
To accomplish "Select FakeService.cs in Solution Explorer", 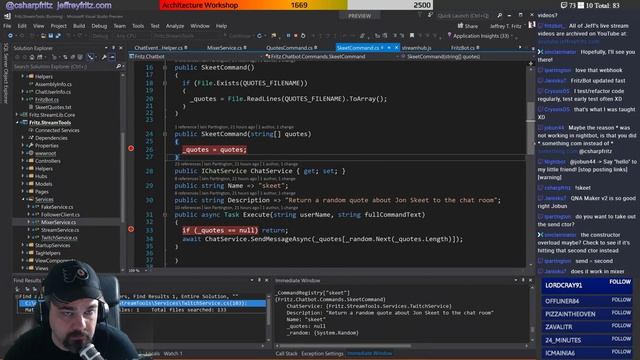I will [57, 207].
